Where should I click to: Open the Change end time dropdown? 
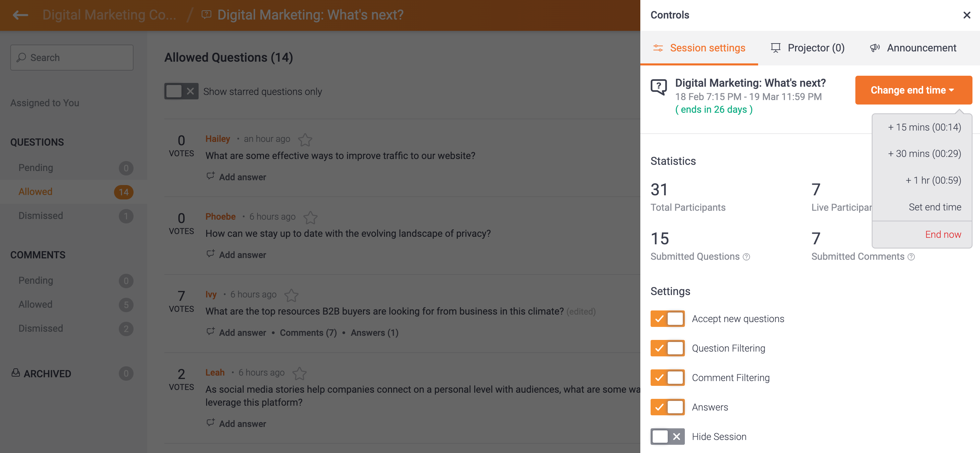pos(914,90)
